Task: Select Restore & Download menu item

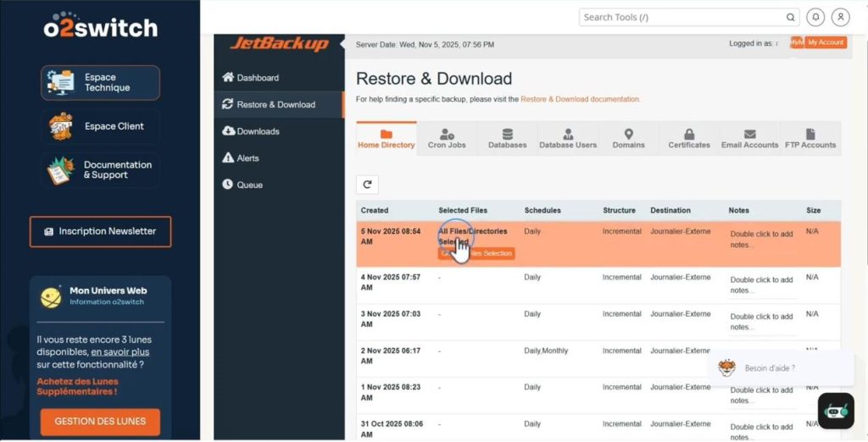Action: (279, 104)
